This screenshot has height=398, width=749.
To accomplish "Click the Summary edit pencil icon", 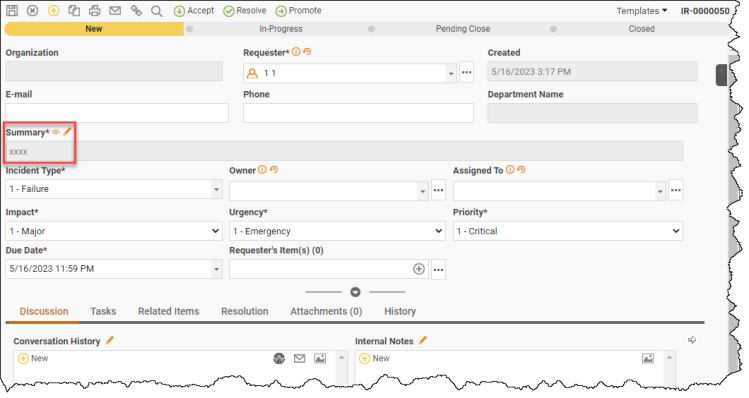I will (x=67, y=131).
